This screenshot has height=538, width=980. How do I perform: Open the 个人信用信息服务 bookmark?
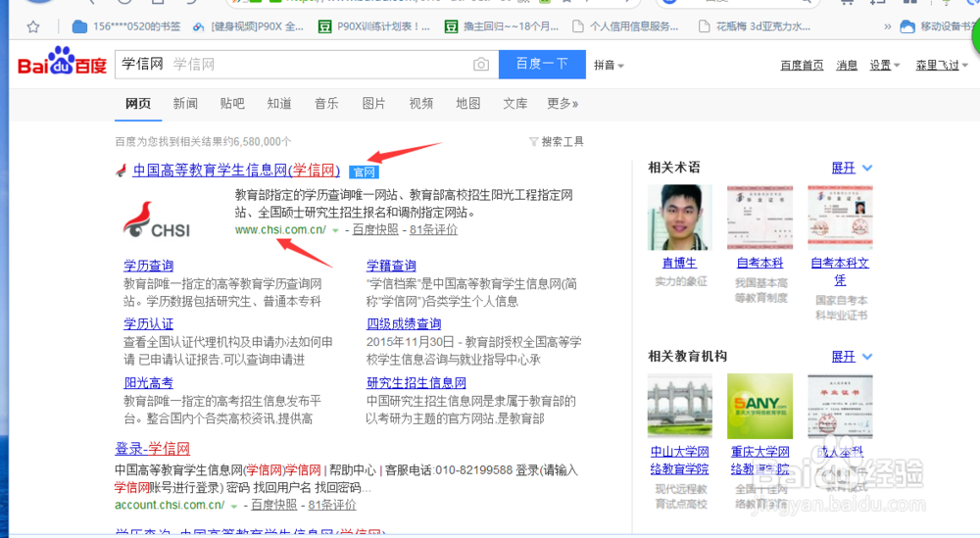pyautogui.click(x=625, y=26)
